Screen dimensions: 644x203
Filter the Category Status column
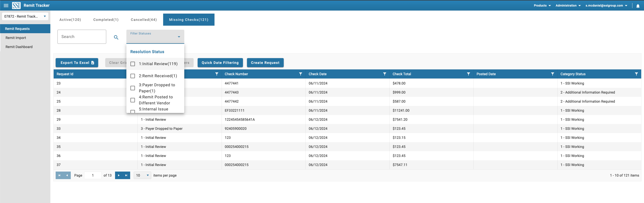pos(636,74)
